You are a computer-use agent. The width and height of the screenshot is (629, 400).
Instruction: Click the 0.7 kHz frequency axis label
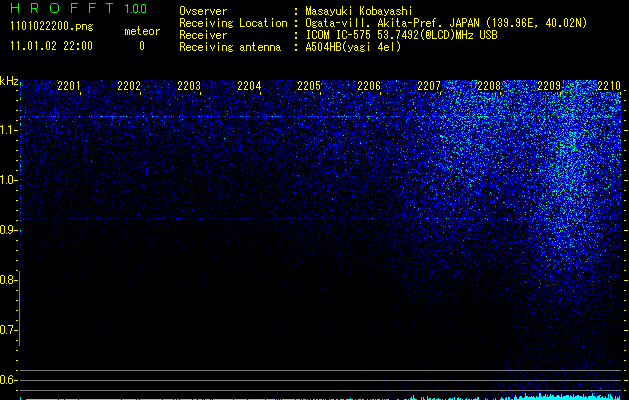(x=7, y=330)
